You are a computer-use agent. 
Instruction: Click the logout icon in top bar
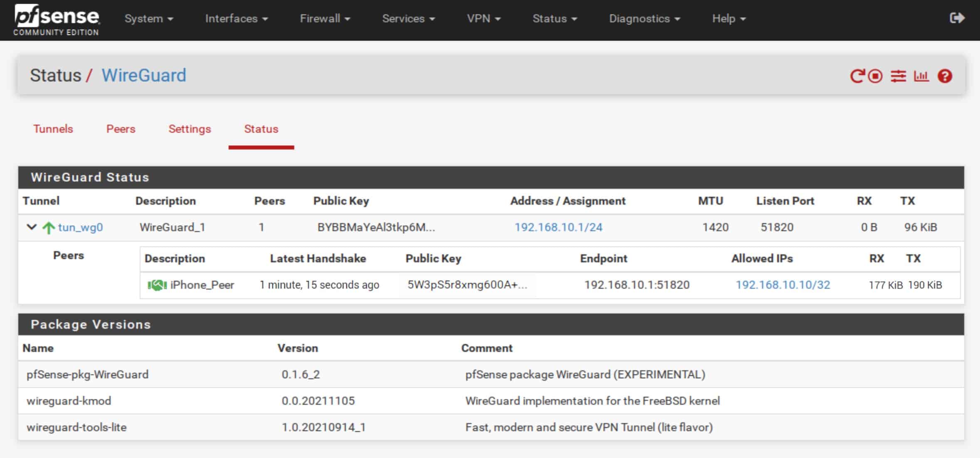957,18
